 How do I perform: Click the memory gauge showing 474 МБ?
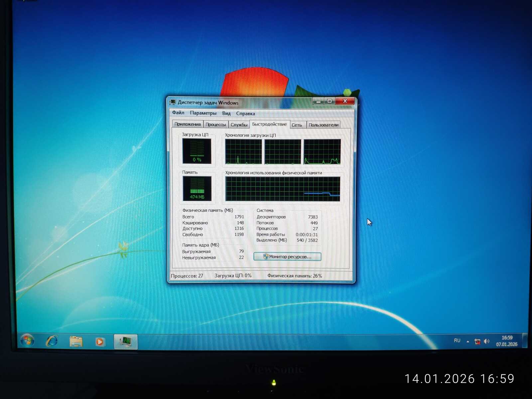197,189
